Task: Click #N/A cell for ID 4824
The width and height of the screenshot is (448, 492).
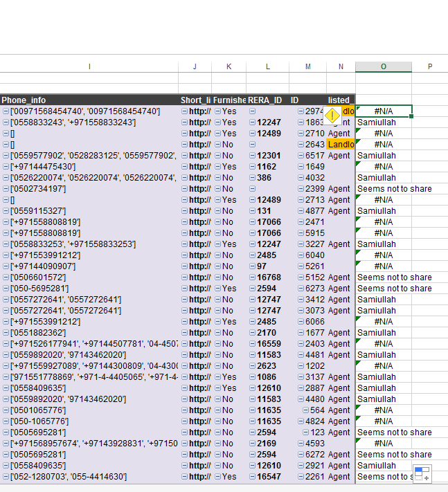Action: tap(384, 421)
